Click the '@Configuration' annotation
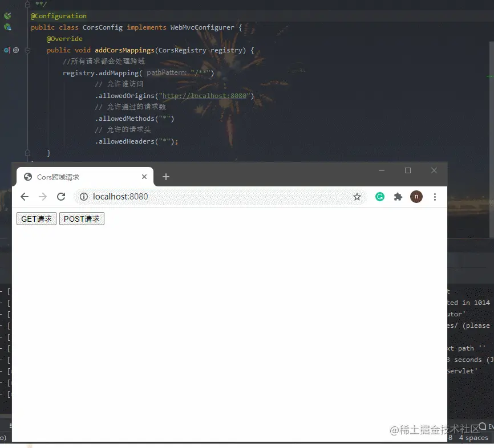 pyautogui.click(x=59, y=16)
